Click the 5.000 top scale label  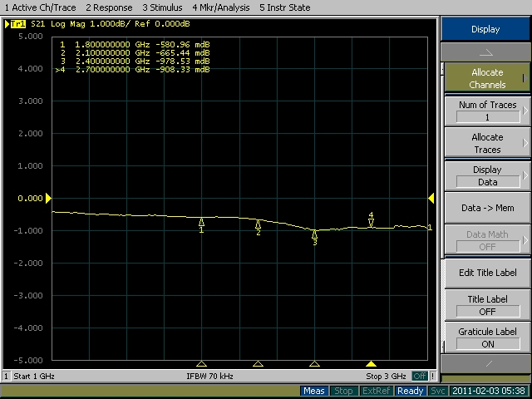(31, 37)
